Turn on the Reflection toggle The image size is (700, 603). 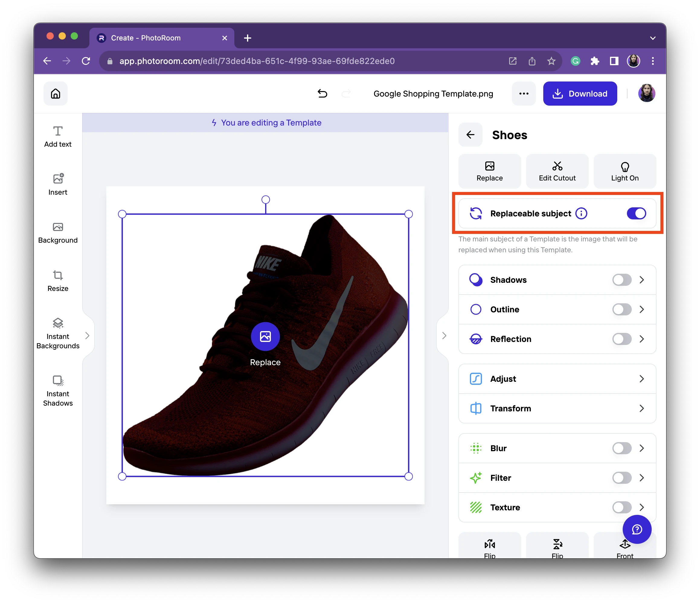click(x=622, y=339)
